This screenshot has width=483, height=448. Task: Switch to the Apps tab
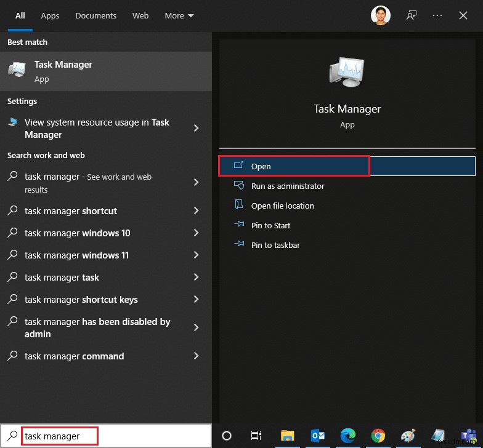50,15
